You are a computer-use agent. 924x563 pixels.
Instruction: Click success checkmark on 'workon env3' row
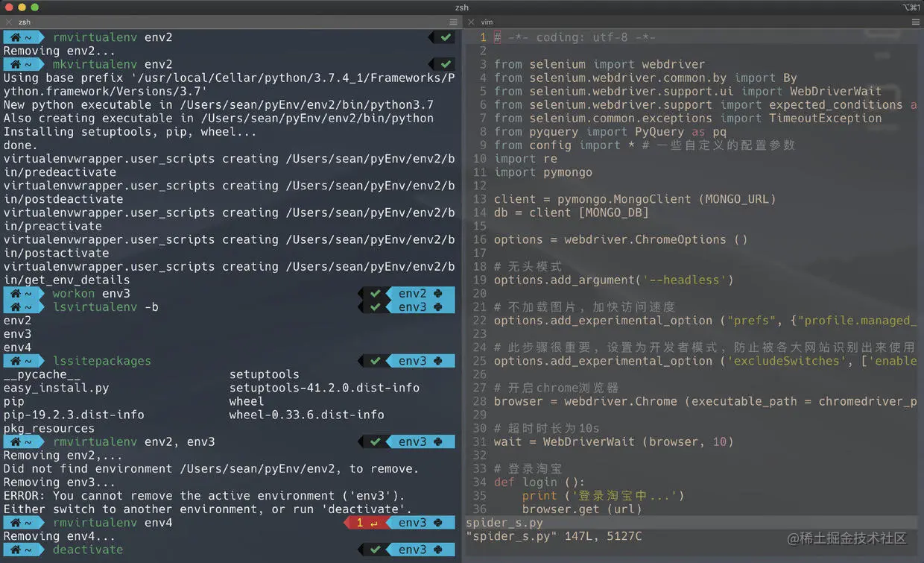[x=375, y=294]
